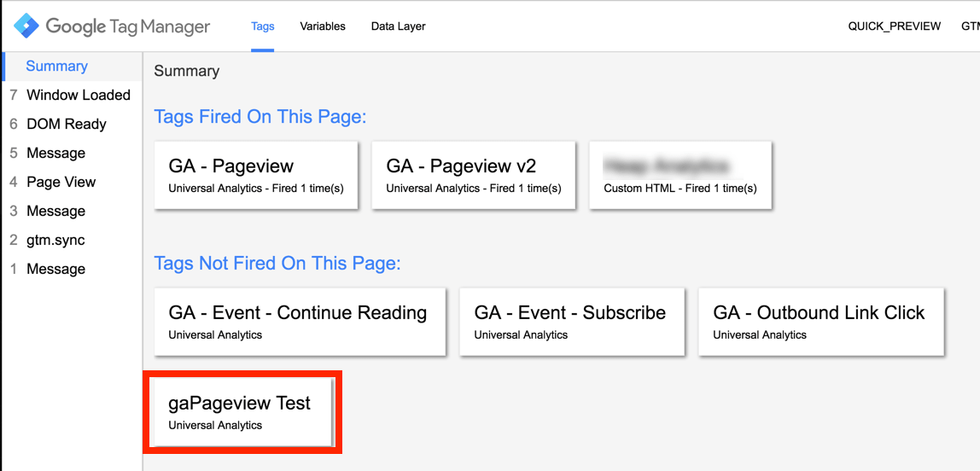The height and width of the screenshot is (471, 980).
Task: Click the Tags Fired On This Page heading
Action: (260, 117)
